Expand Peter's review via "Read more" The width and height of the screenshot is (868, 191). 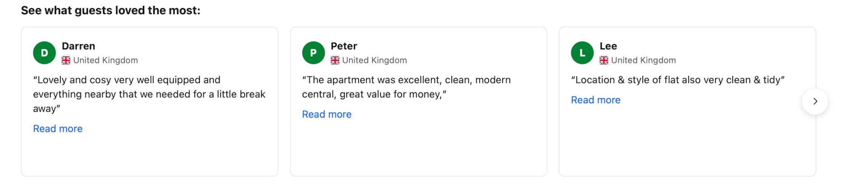pos(327,114)
